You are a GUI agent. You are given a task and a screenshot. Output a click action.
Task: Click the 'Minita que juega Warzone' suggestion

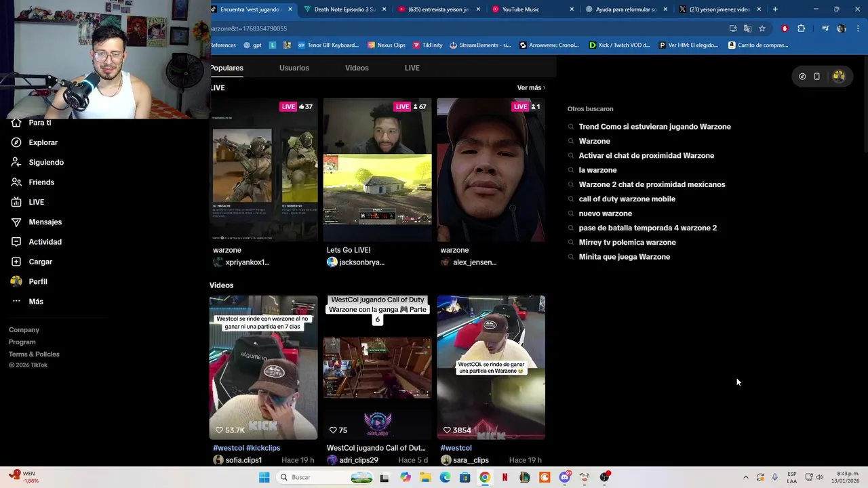(x=624, y=257)
